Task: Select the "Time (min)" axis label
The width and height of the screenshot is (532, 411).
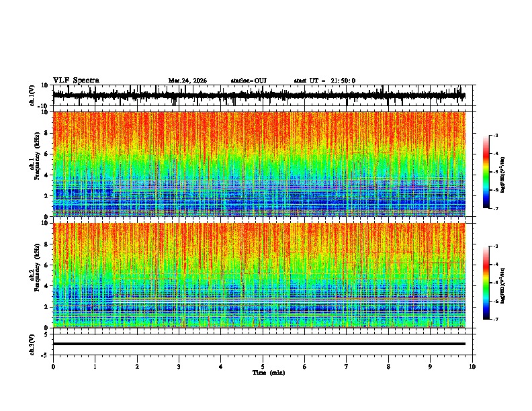Action: [x=269, y=373]
